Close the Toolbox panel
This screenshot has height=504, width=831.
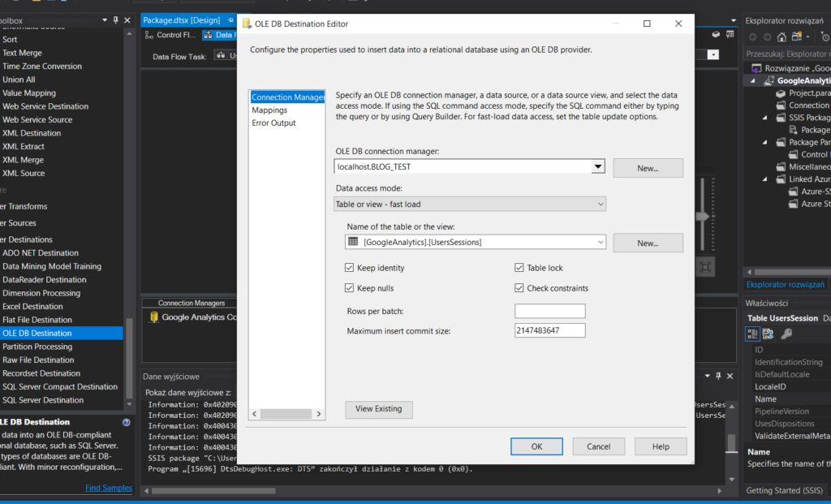click(x=127, y=20)
